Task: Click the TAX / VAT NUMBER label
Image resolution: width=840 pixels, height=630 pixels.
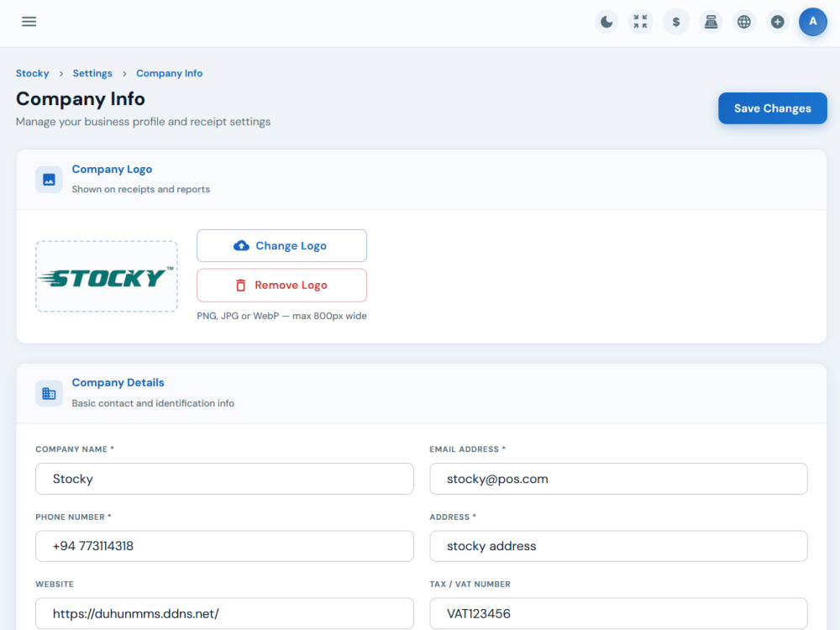Action: tap(470, 584)
